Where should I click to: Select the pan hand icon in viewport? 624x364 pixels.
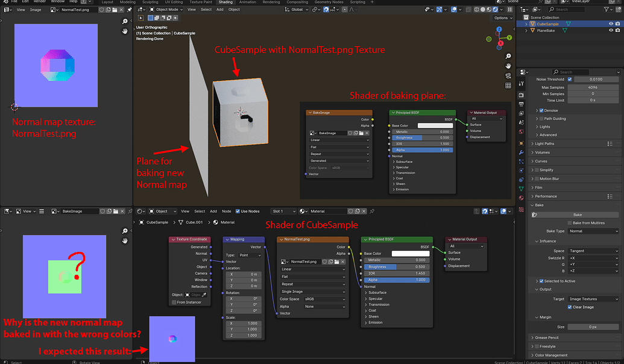[508, 66]
